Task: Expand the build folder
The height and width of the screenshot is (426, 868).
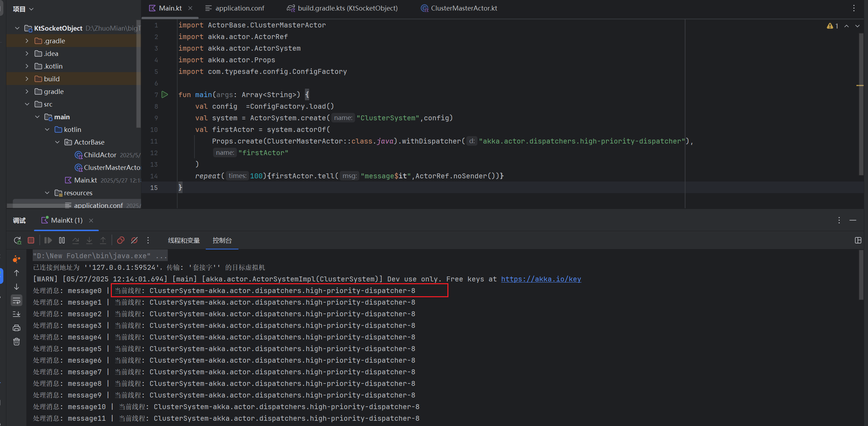Action: 27,79
